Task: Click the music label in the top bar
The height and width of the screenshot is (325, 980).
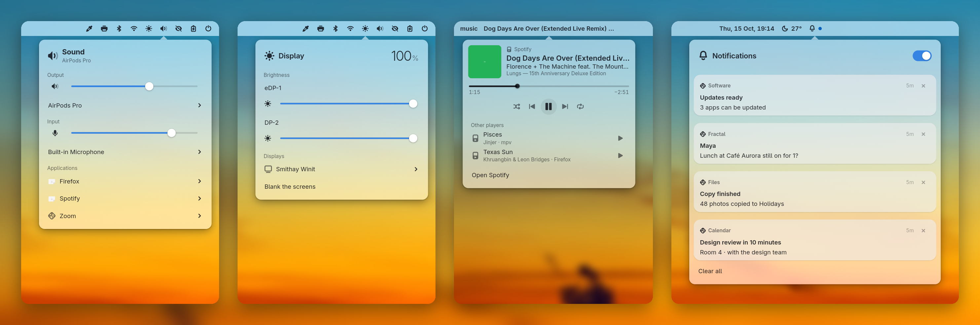Action: (x=469, y=28)
